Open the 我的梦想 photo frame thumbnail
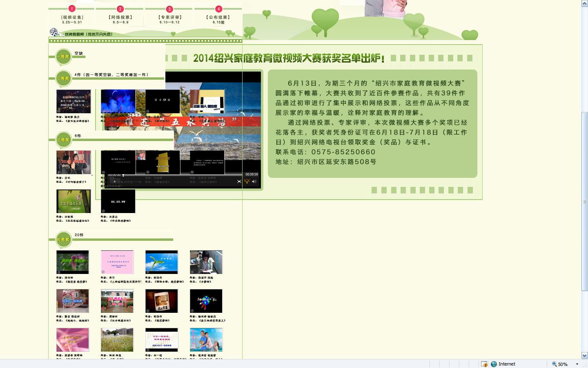Screen dimensions: 588x368 (162, 301)
